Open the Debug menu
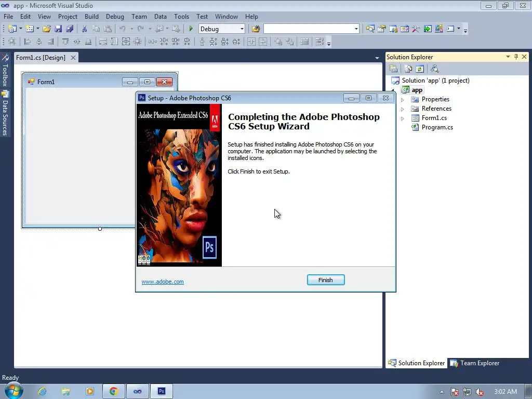The width and height of the screenshot is (532, 399). coord(115,16)
